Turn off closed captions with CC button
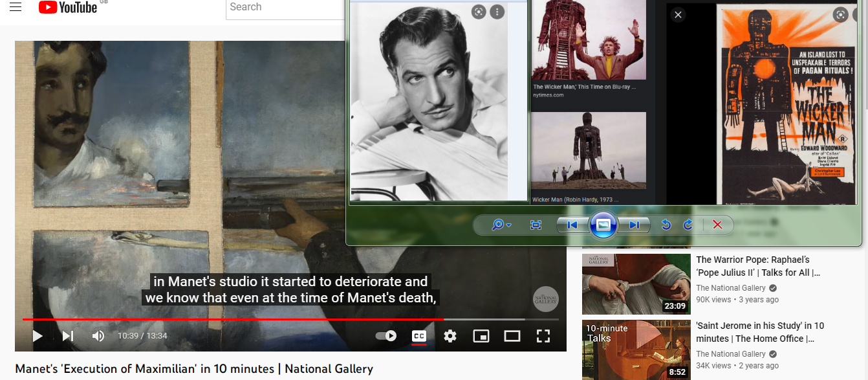This screenshot has width=868, height=380. [419, 336]
